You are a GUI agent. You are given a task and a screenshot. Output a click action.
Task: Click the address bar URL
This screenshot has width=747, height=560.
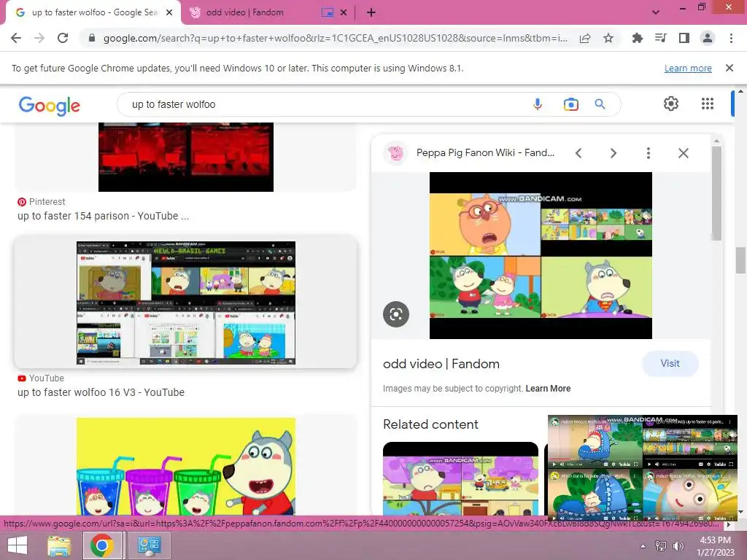coord(336,38)
